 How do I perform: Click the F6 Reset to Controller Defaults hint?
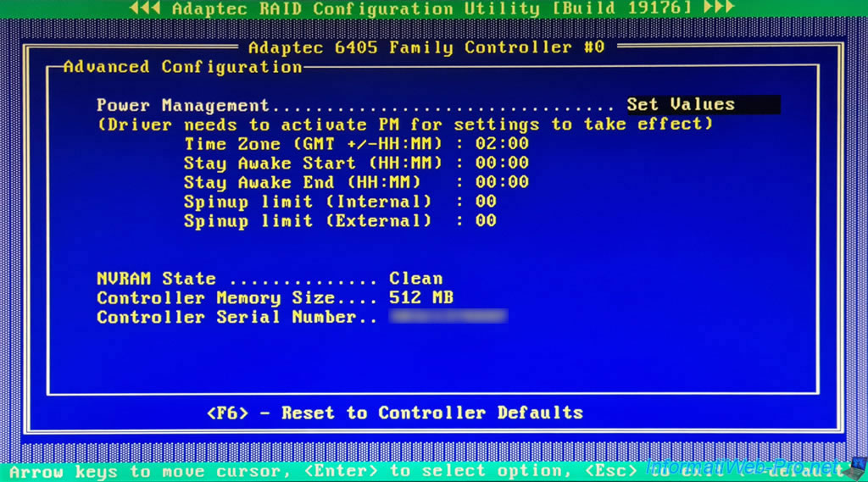395,413
